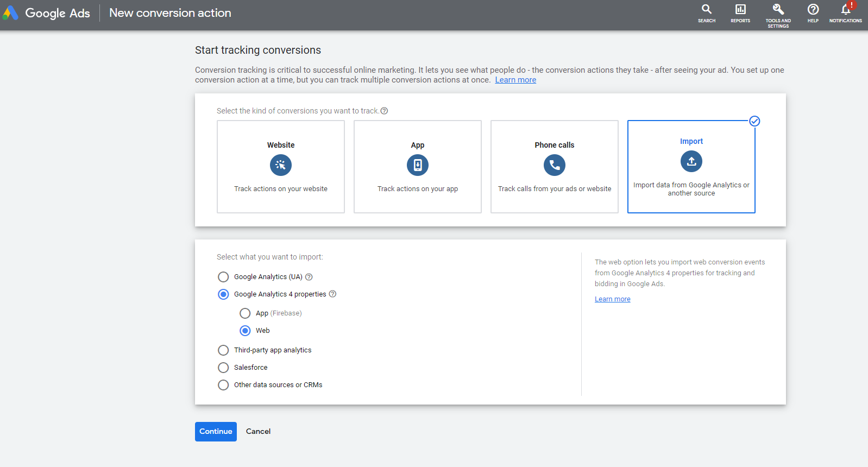Viewport: 868px width, 467px height.
Task: Open the Reports chart icon
Action: click(740, 9)
